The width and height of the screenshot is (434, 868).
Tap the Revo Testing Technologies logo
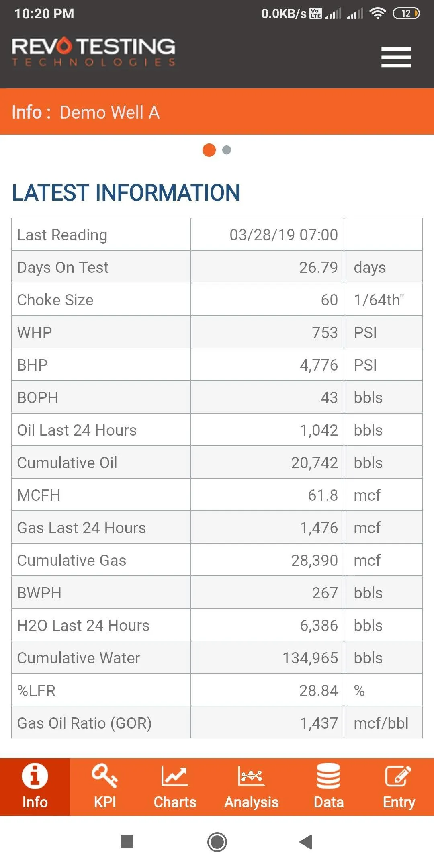click(x=94, y=52)
